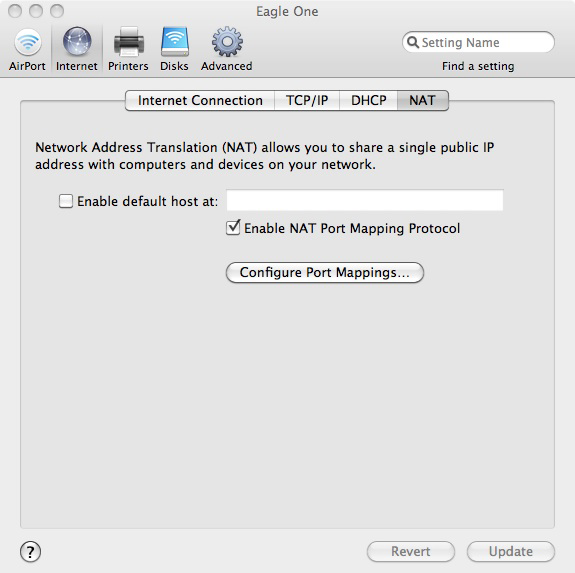Disable NAT Port Mapping Protocol checkbox

pos(233,228)
